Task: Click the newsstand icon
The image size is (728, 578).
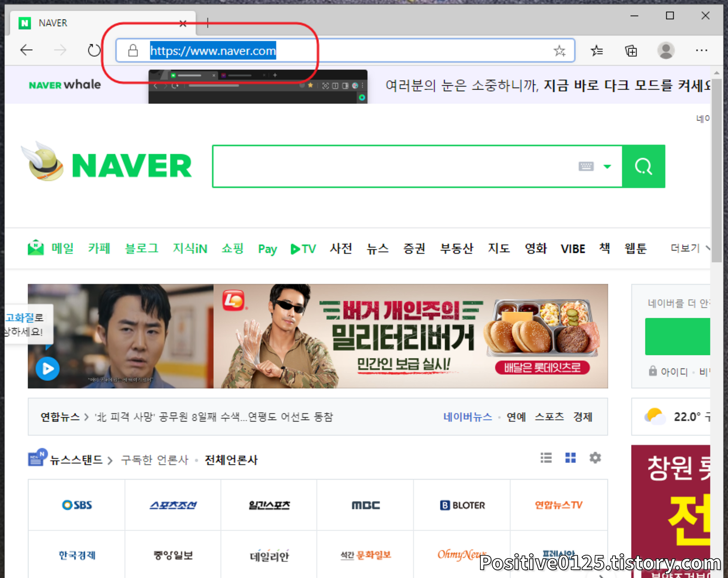Action: [x=38, y=458]
